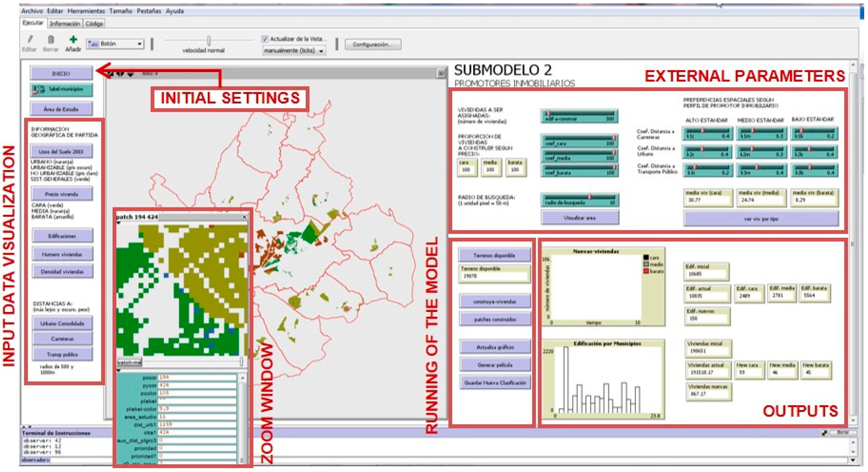
Task: Click the Actualiza gráficos button
Action: pos(495,347)
